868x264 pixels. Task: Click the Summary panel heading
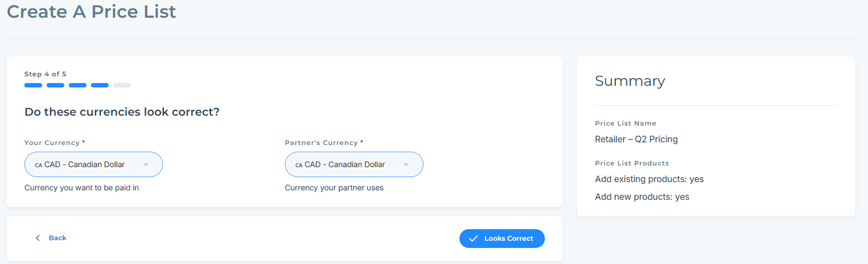[630, 81]
